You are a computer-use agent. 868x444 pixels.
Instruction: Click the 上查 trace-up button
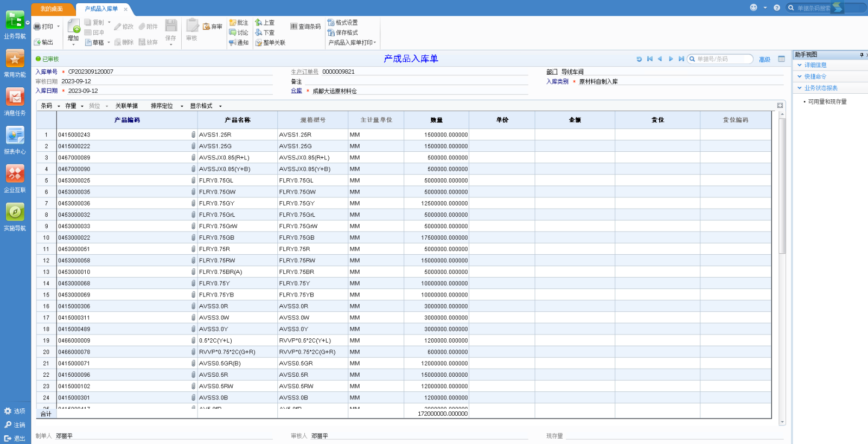(265, 23)
